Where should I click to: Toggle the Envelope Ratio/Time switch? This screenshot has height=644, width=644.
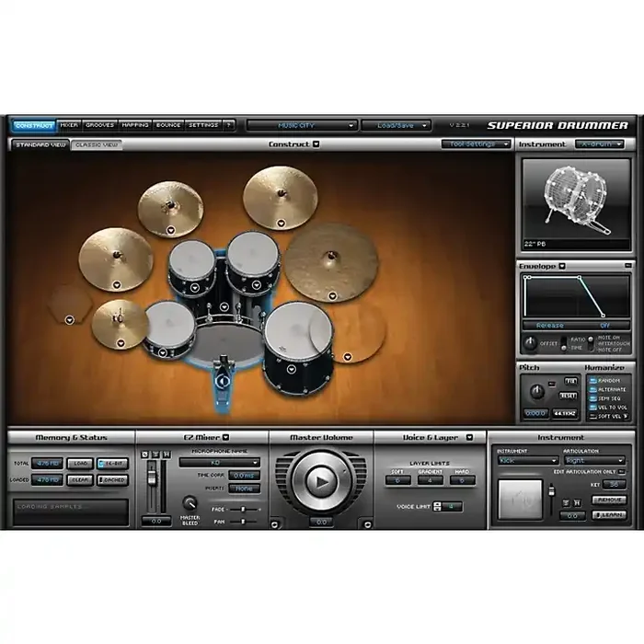click(x=564, y=343)
